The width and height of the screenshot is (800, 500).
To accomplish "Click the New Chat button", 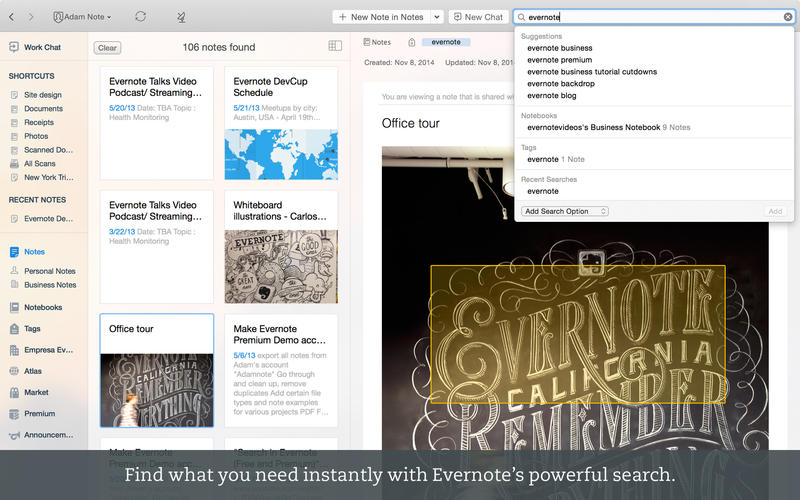I will click(x=477, y=17).
